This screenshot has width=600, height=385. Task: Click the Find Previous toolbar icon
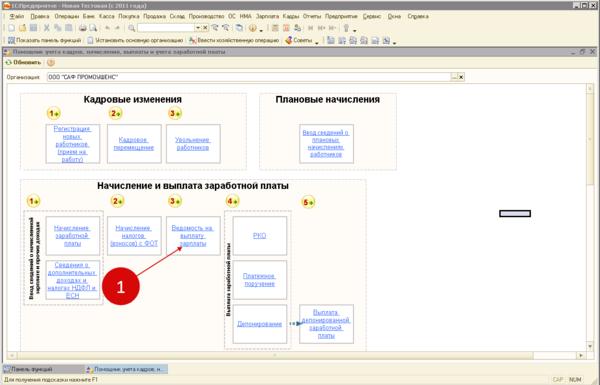coord(226,28)
